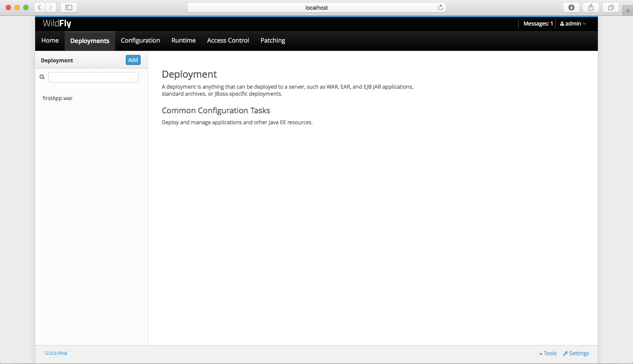Open the Home tab
The height and width of the screenshot is (364, 633).
point(50,40)
